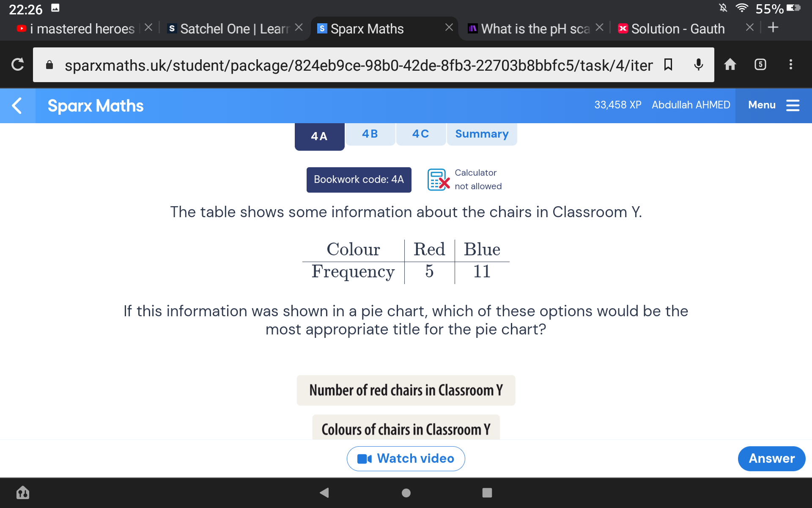Click Watch video button
The height and width of the screenshot is (508, 812).
(406, 458)
